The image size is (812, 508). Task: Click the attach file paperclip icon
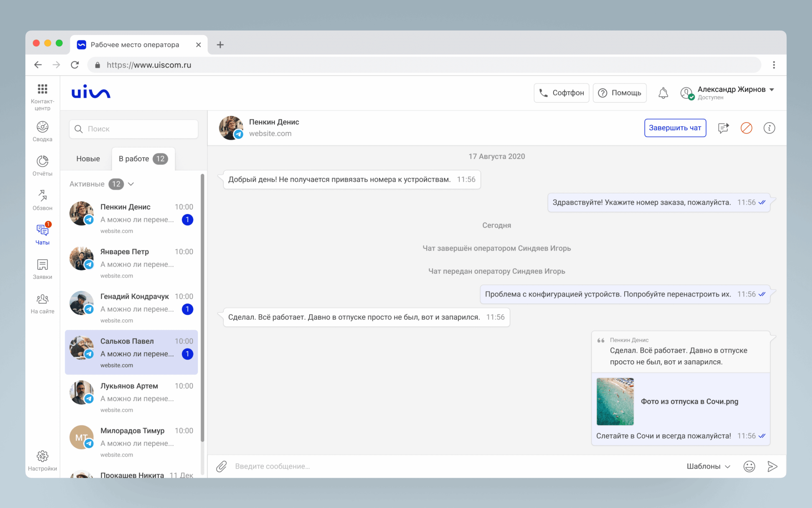[x=221, y=466]
